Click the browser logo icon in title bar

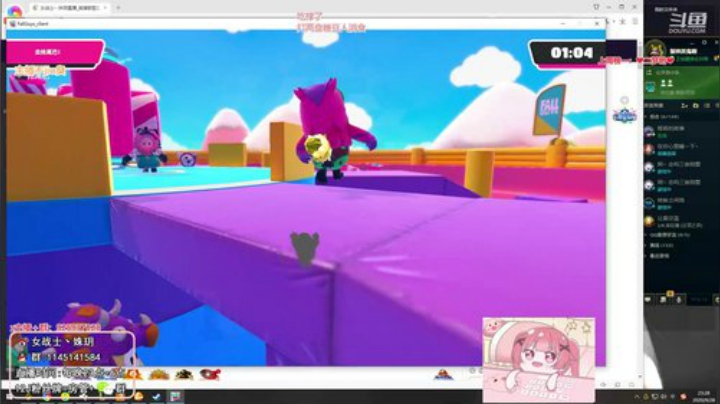(x=14, y=10)
